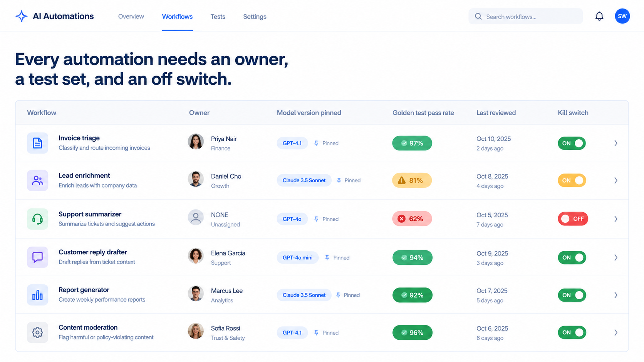
Task: Click the Support summarizer headset icon
Action: click(37, 219)
